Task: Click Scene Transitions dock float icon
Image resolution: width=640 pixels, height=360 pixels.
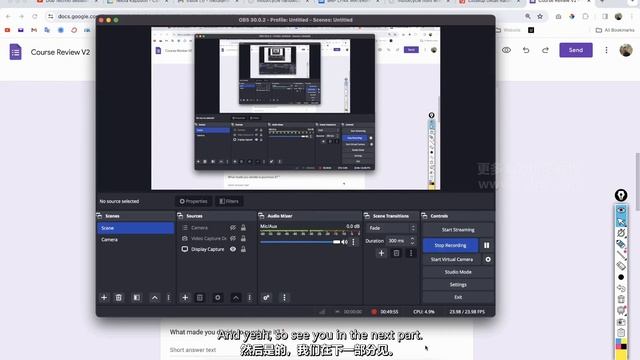Action: (x=367, y=216)
